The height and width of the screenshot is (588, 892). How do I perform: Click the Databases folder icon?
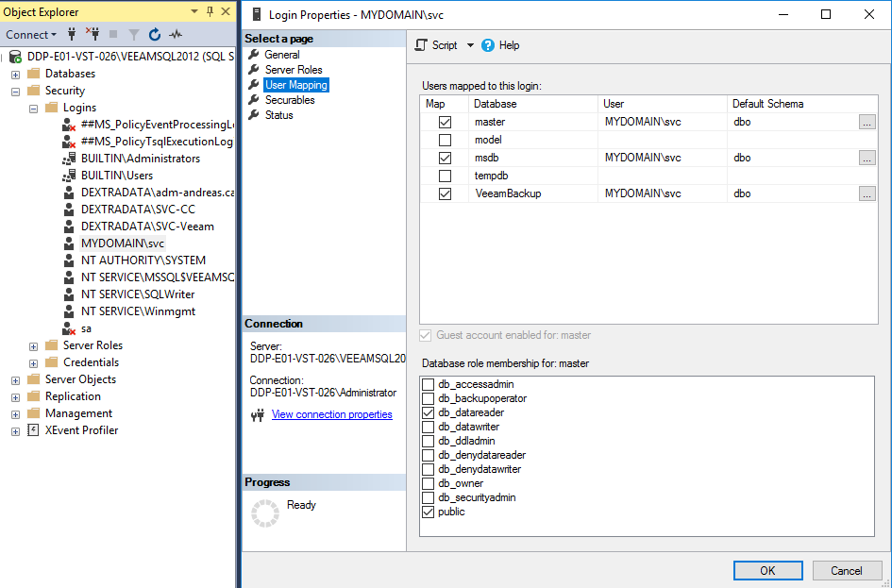(x=34, y=74)
